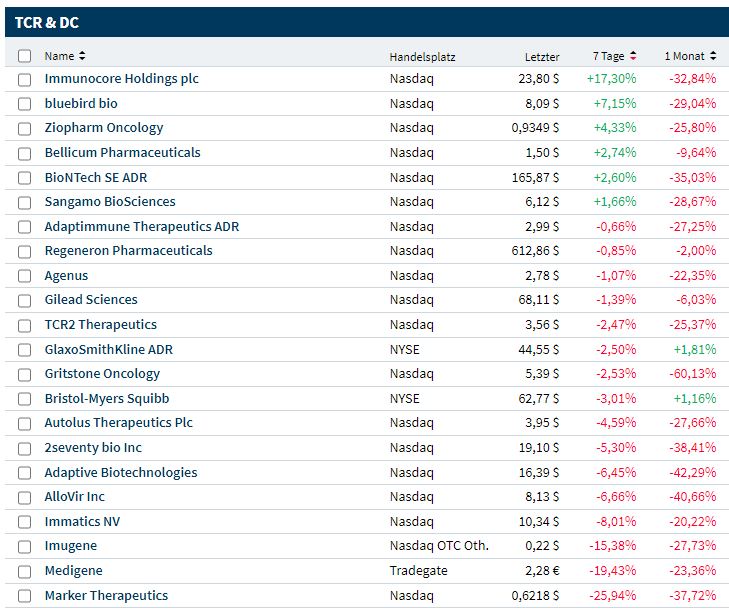Select the BioNTech SE ADR checkbox
The width and height of the screenshot is (729, 615).
[25, 177]
